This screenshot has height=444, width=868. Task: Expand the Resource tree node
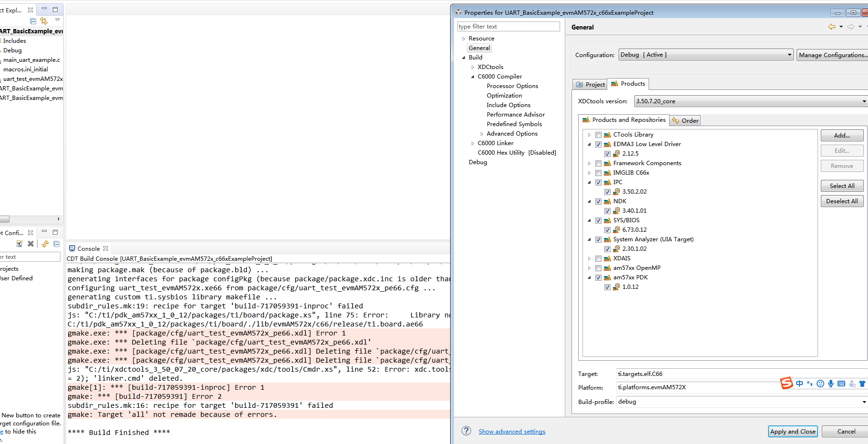click(x=464, y=39)
